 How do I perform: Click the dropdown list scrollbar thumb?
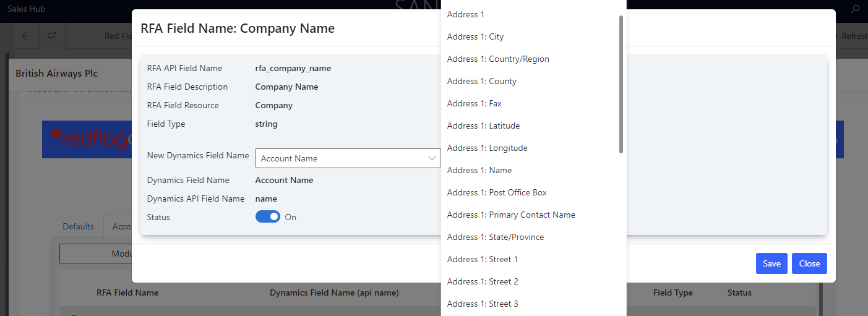click(621, 84)
